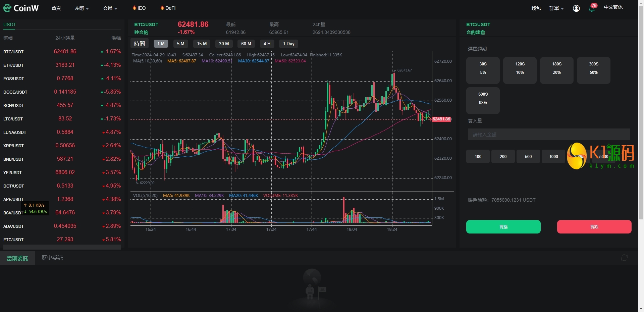
Task: Select BTC/USDT in the coin list
Action: (x=62, y=52)
